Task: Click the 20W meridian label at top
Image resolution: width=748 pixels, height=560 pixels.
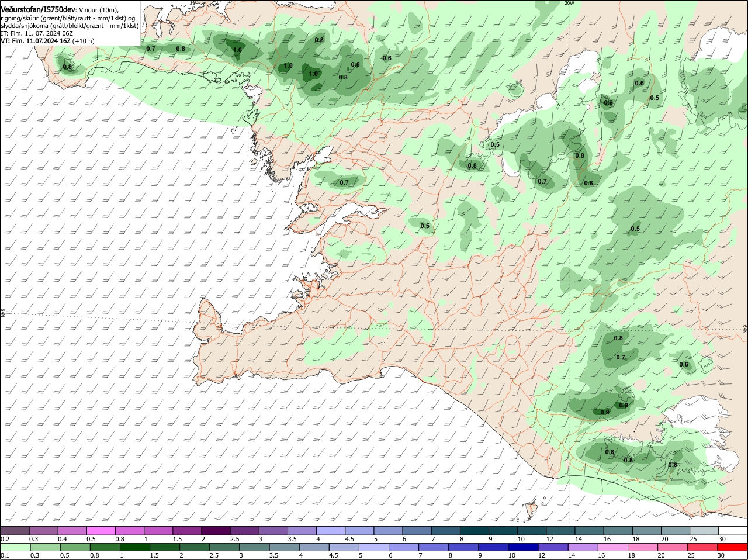Action: pyautogui.click(x=570, y=3)
